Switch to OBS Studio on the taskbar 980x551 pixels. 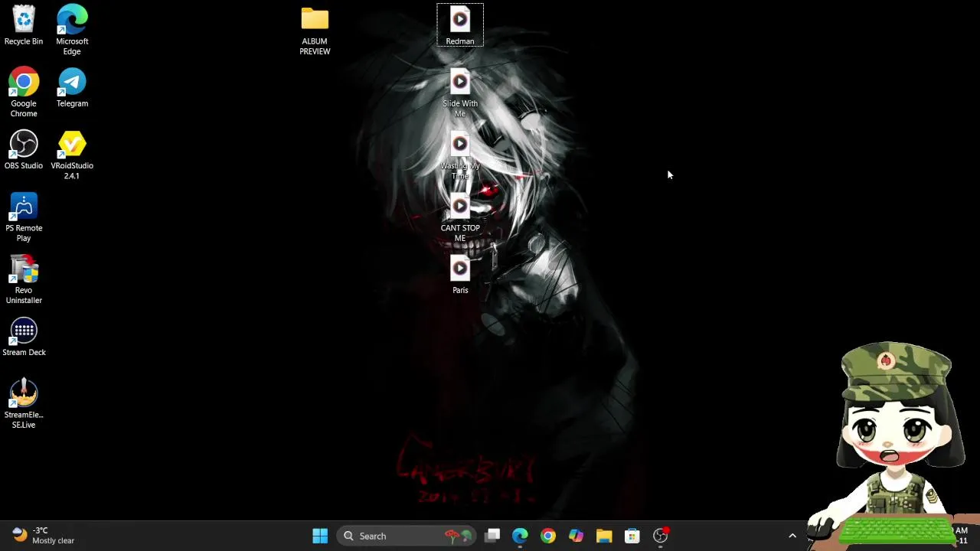coord(660,536)
